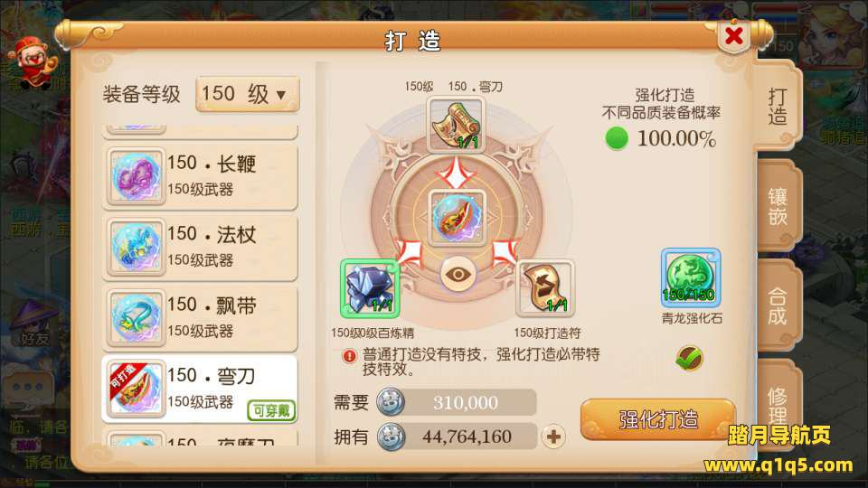Choose the 150 长鞭 whip weapon icon

(x=136, y=176)
